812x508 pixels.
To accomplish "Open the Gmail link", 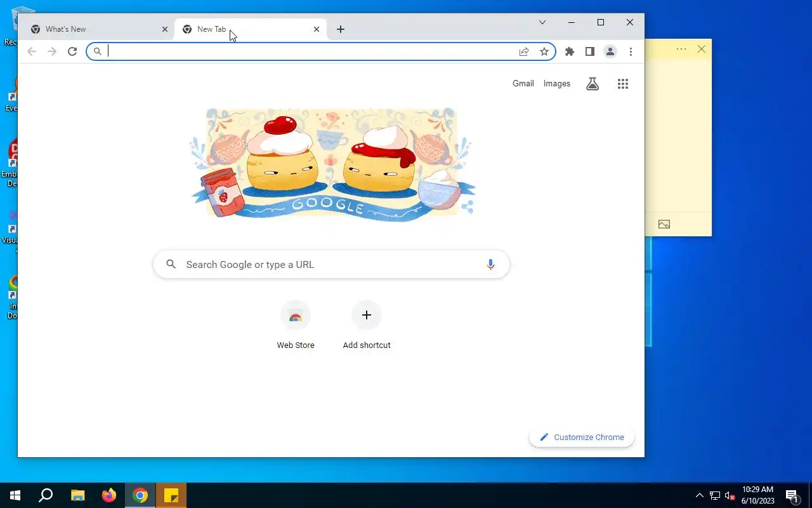I will click(x=523, y=83).
